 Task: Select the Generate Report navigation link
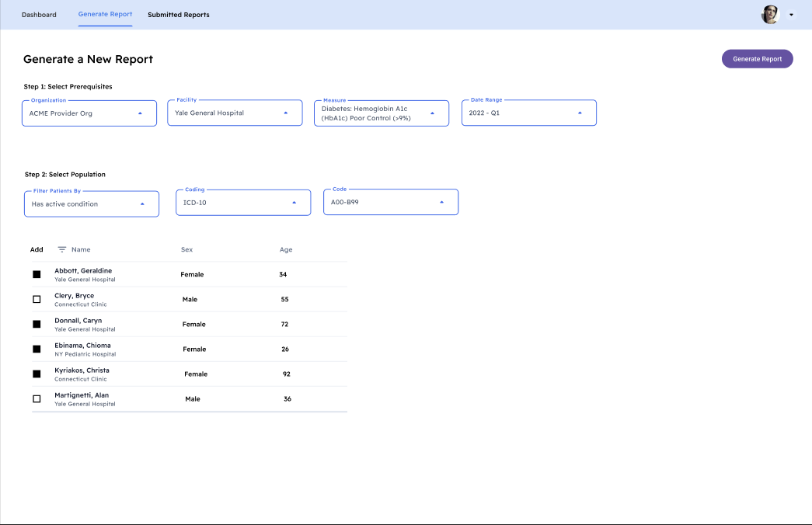pos(105,14)
